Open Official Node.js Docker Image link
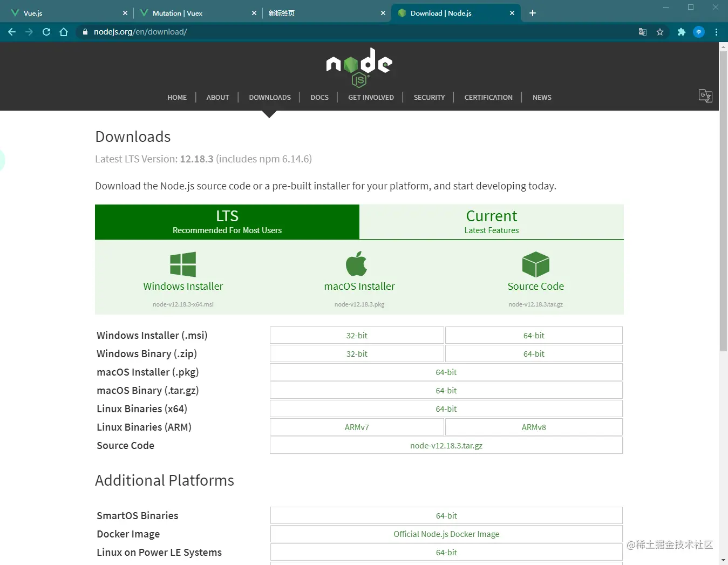Viewport: 728px width, 565px height. (446, 534)
